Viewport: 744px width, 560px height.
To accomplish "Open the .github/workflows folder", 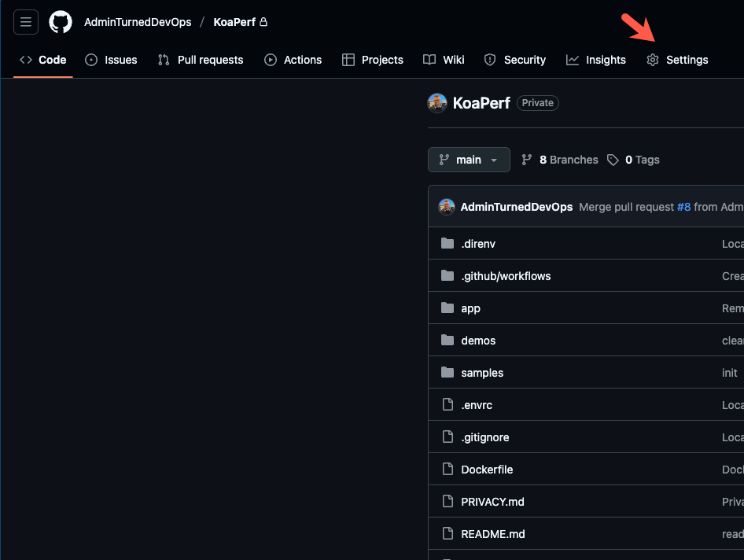I will (506, 276).
